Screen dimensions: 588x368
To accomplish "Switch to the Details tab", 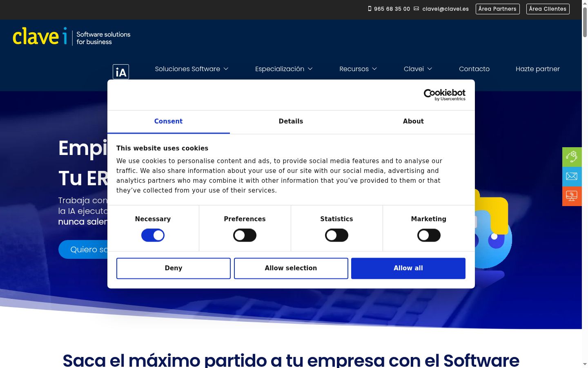I will (291, 121).
